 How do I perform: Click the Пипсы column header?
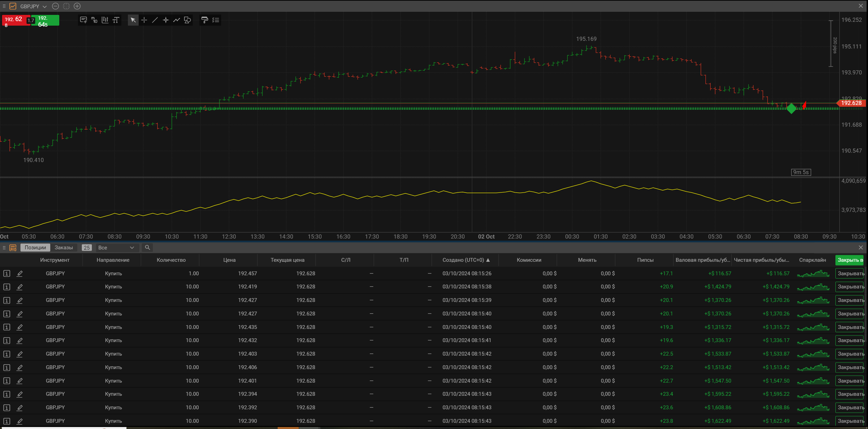pos(645,260)
